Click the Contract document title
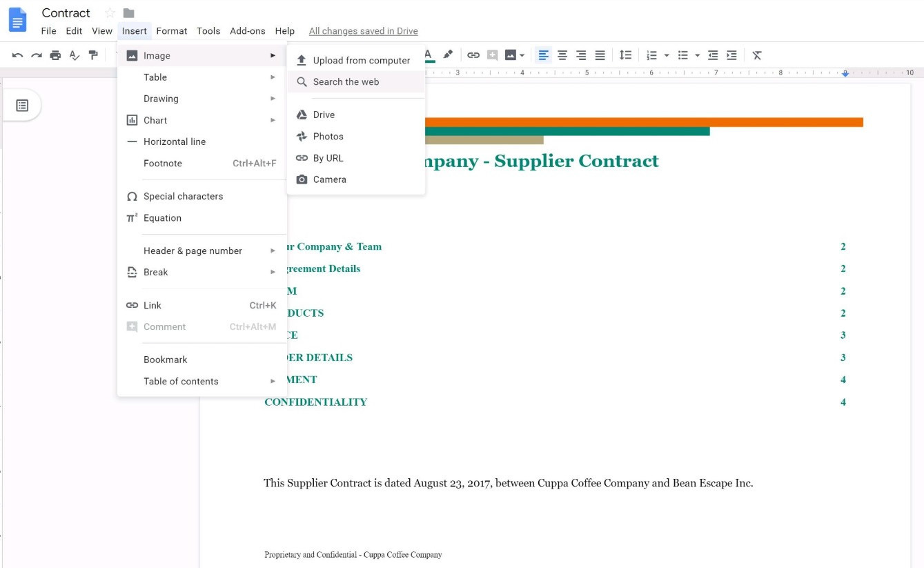Image resolution: width=924 pixels, height=568 pixels. pyautogui.click(x=66, y=13)
